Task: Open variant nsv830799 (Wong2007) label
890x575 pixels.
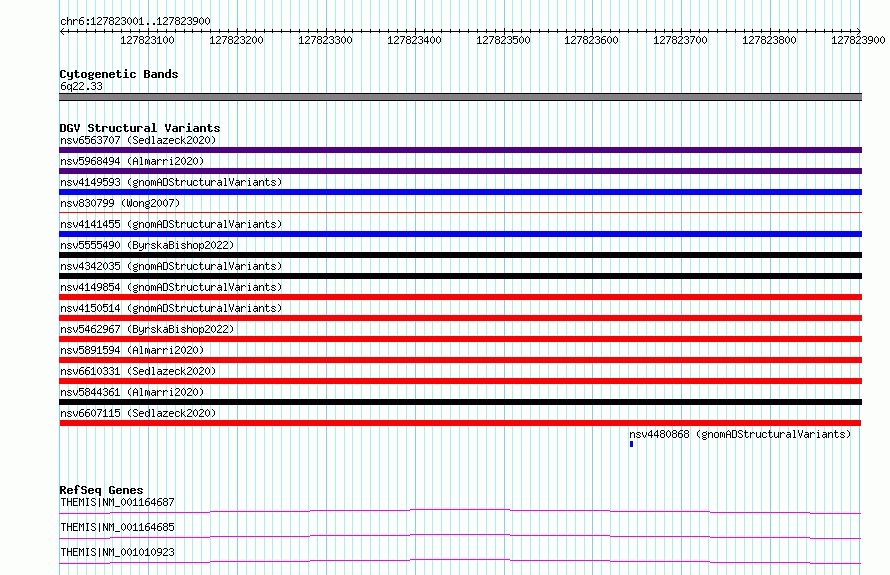Action: (x=120, y=203)
